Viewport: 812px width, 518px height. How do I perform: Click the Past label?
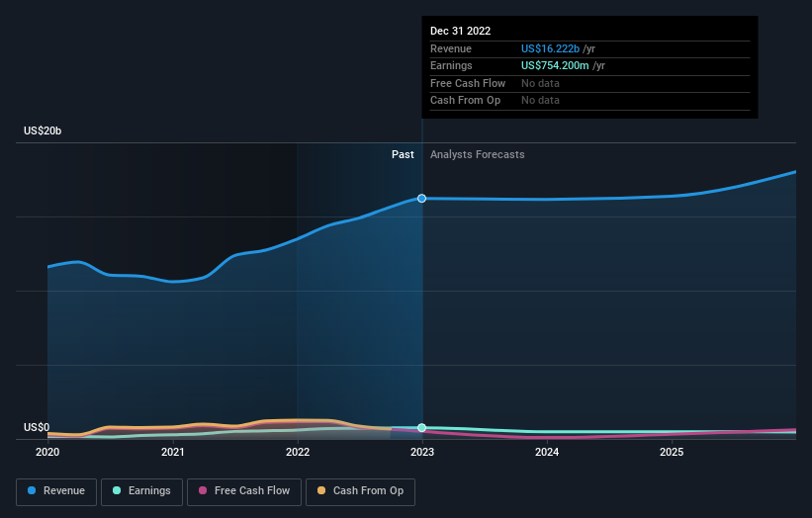(403, 155)
